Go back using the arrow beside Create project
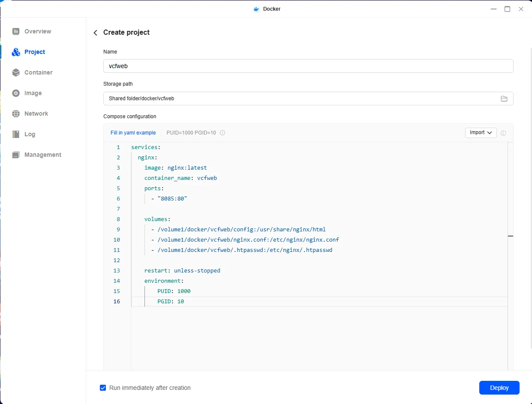Image resolution: width=532 pixels, height=404 pixels. click(x=96, y=33)
